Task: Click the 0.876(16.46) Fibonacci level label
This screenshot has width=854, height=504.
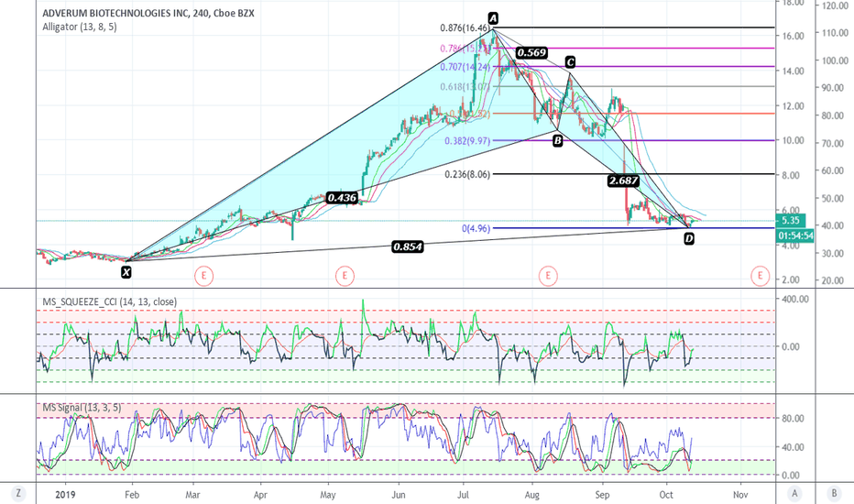Action: [465, 27]
